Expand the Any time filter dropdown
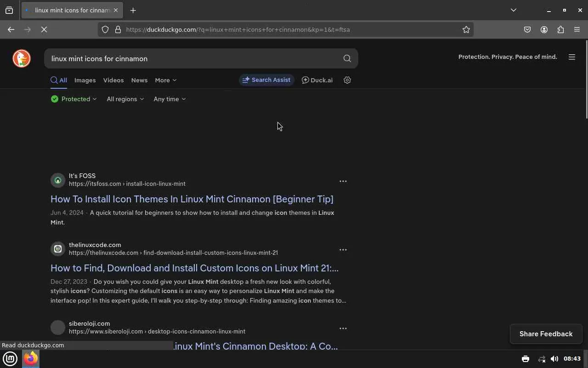 (170, 99)
